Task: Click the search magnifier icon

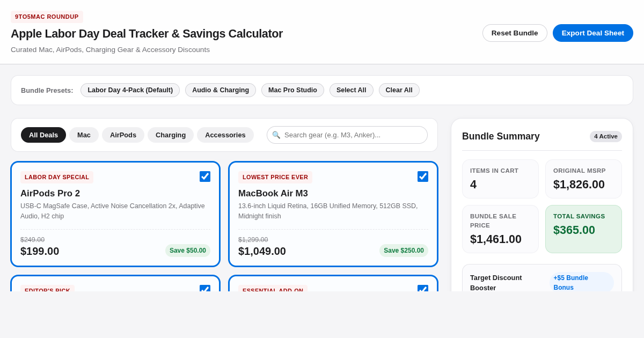Action: click(x=276, y=135)
